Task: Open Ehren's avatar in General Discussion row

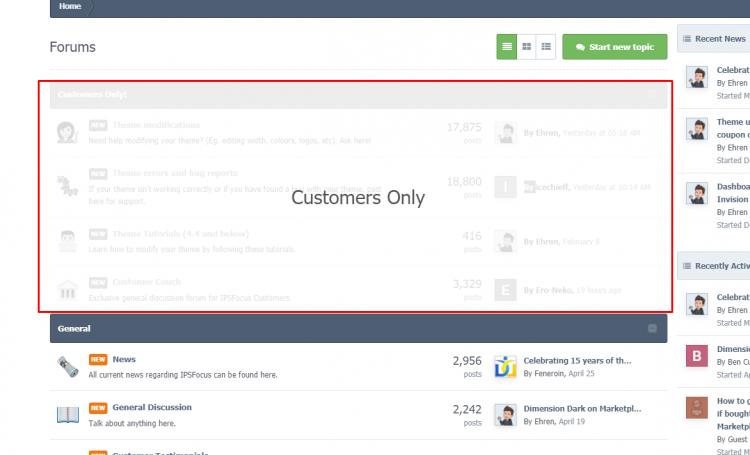Action: [506, 415]
